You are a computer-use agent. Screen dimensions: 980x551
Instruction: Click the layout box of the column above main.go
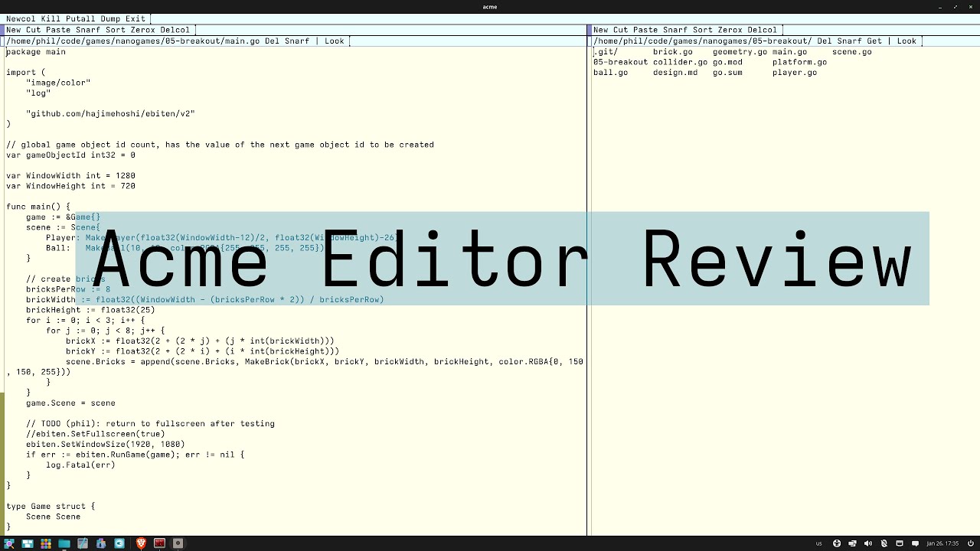2,30
